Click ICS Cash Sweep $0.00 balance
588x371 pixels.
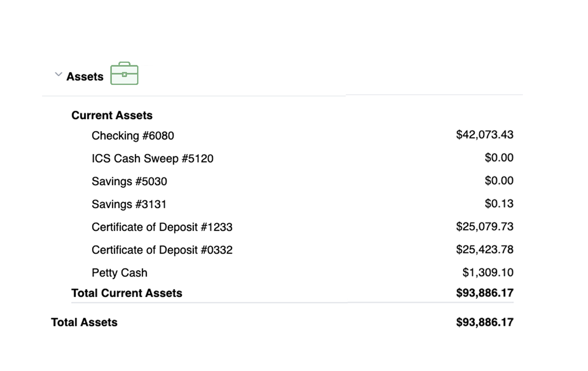(499, 158)
